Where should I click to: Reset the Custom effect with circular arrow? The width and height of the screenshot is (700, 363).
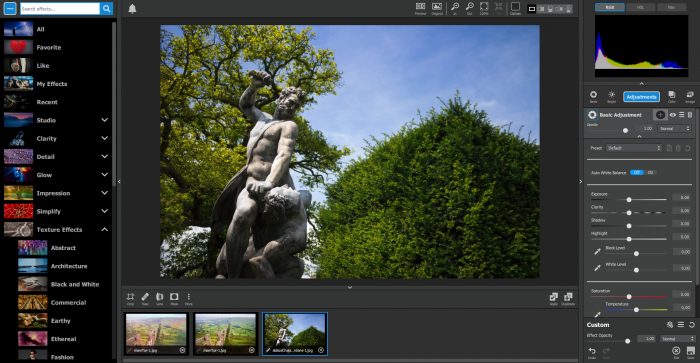pyautogui.click(x=692, y=325)
